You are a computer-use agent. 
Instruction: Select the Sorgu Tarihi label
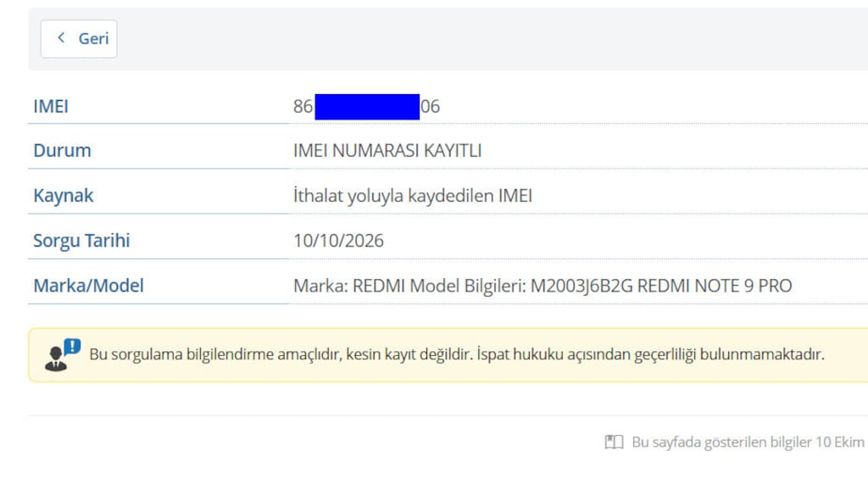[x=81, y=240]
